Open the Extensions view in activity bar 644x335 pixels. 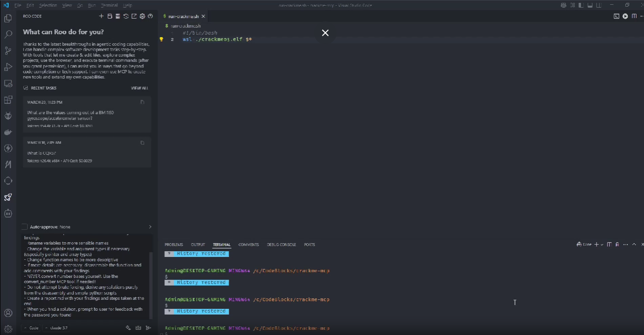[x=8, y=100]
